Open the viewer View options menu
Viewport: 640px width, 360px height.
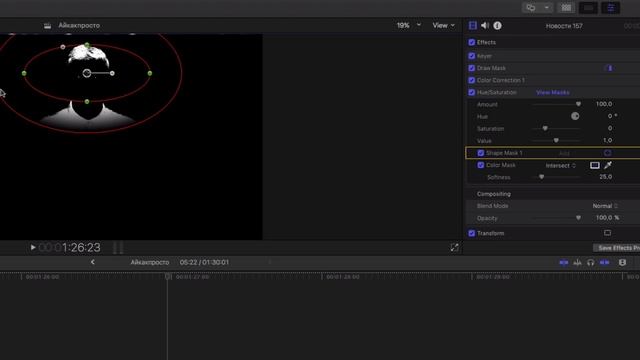(443, 25)
